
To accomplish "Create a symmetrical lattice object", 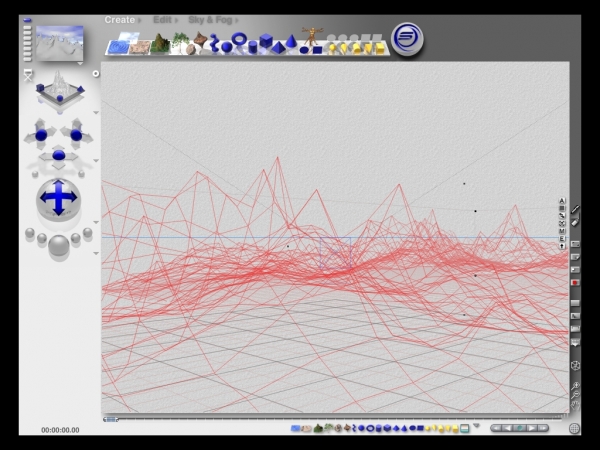I will tap(201, 39).
